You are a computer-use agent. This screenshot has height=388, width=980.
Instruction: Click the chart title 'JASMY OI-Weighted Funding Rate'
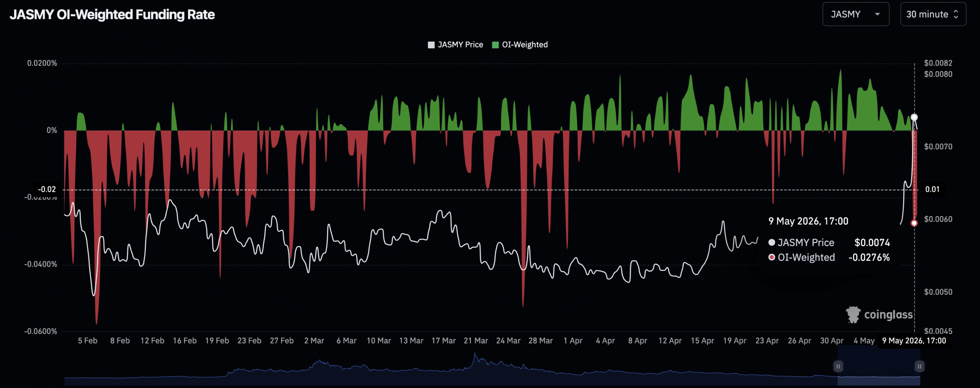[112, 15]
